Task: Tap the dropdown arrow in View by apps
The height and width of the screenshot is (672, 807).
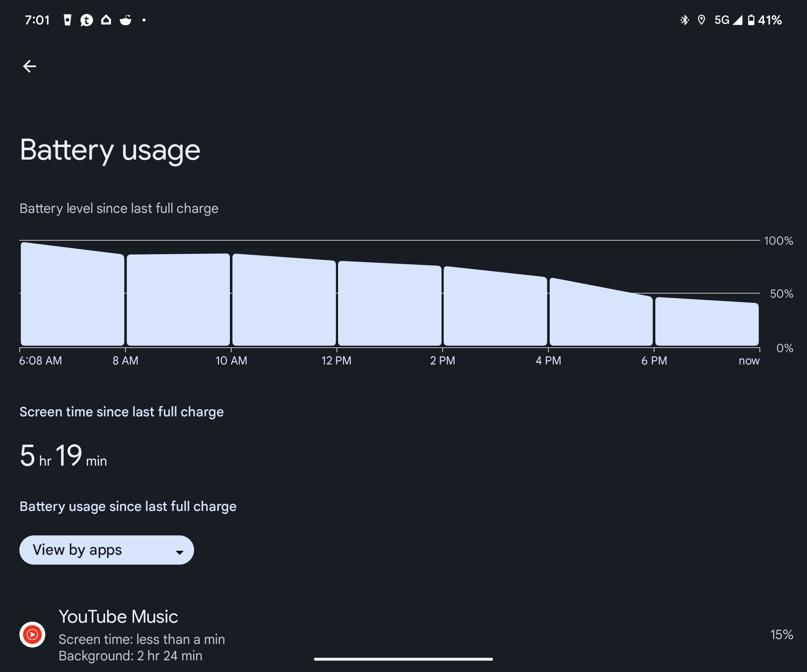Action: 179,552
